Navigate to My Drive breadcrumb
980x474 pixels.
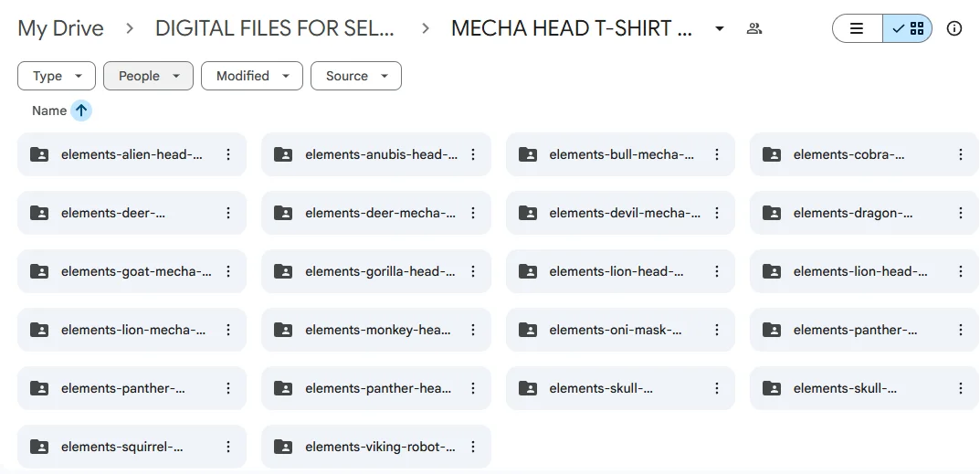60,28
